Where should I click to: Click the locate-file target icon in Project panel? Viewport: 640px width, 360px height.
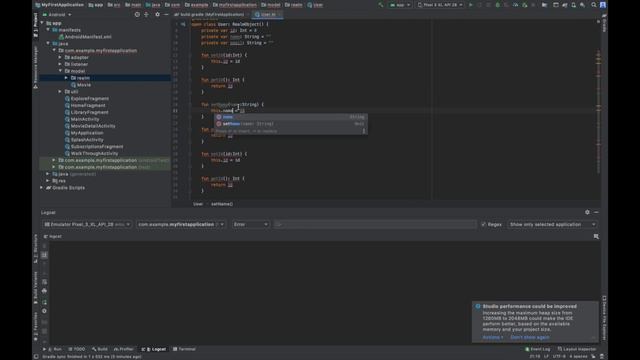137,14
